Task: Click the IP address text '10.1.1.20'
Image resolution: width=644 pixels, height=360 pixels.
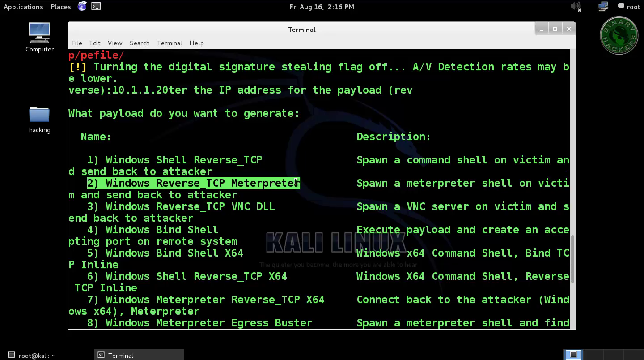Action: [140, 90]
